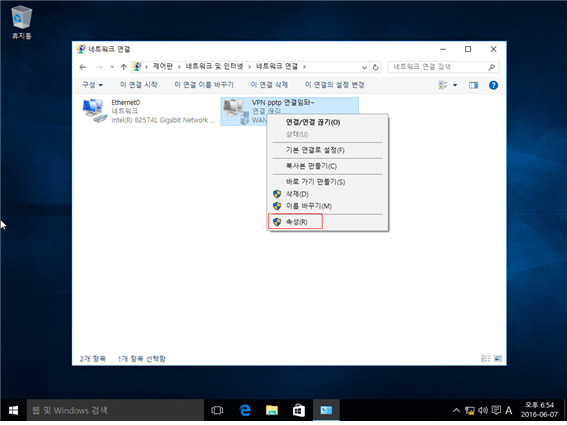Click the taskbar clock and date

click(539, 410)
